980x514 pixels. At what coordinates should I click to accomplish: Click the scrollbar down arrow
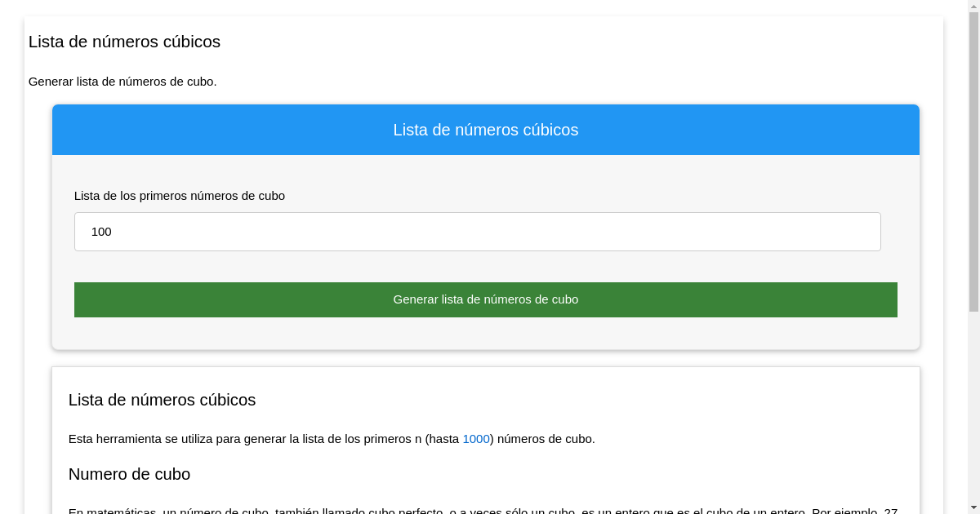pyautogui.click(x=973, y=507)
